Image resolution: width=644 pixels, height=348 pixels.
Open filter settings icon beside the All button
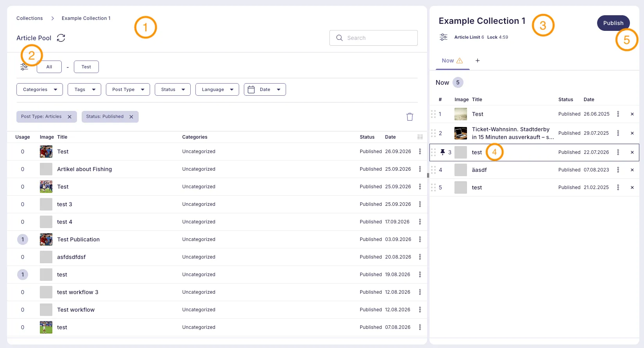coord(24,67)
